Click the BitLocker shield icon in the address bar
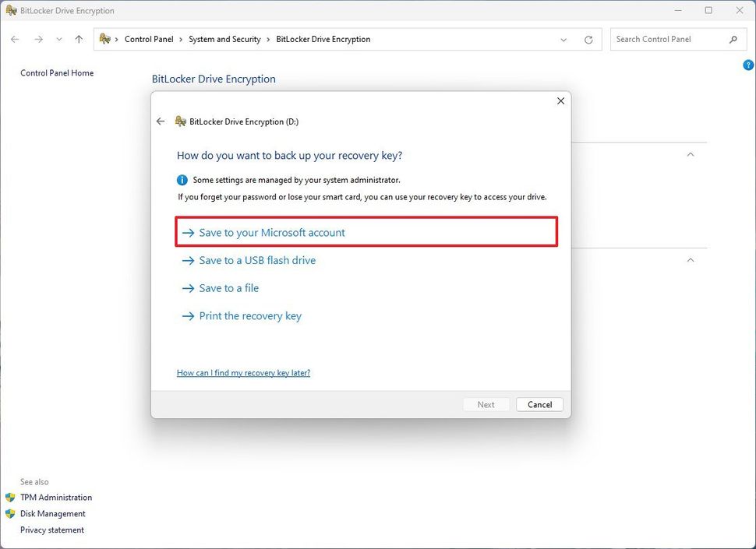 tap(104, 38)
